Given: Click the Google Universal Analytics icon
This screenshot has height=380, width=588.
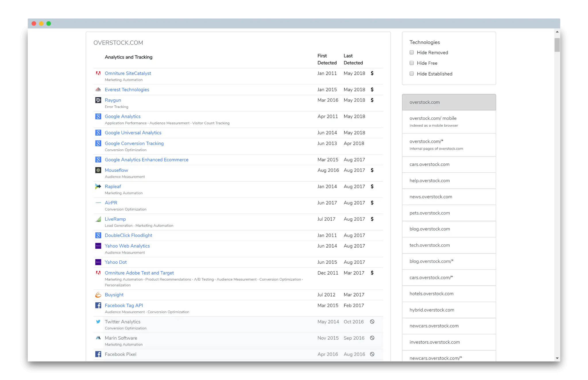Looking at the screenshot, I should [98, 133].
